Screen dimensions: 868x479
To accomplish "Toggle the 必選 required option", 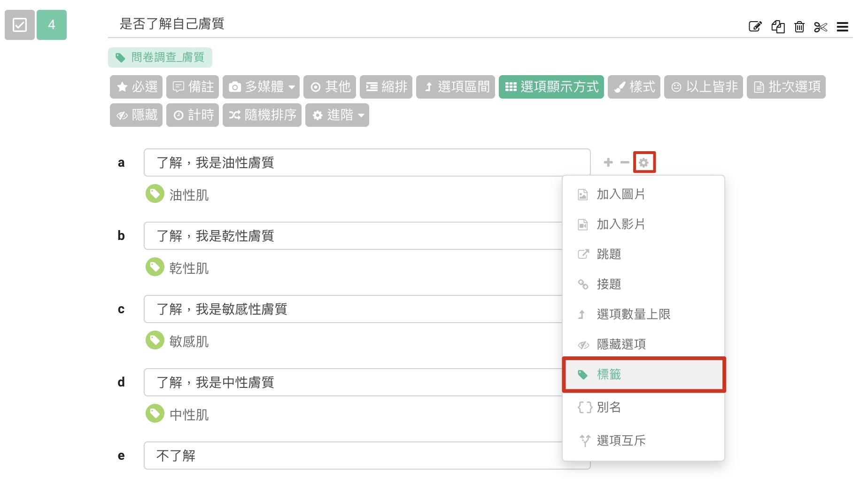I will tap(136, 87).
